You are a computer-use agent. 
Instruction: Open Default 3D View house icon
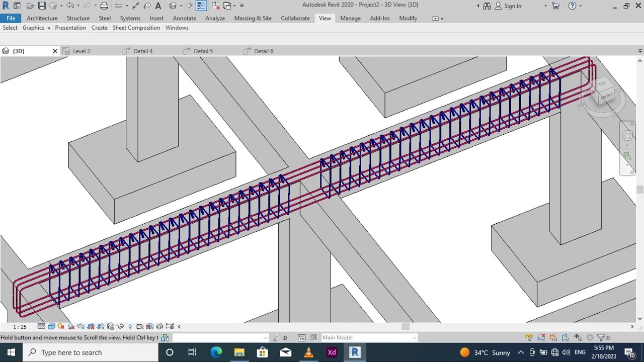click(173, 6)
